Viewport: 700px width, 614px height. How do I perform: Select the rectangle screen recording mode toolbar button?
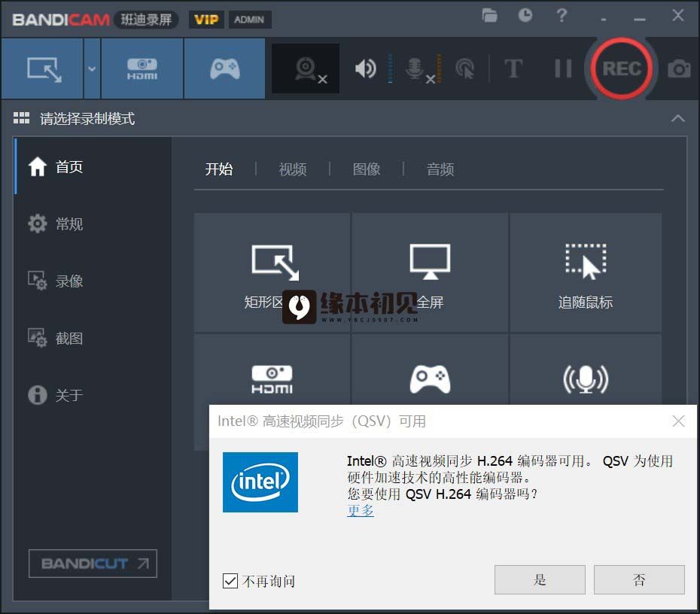[x=43, y=68]
